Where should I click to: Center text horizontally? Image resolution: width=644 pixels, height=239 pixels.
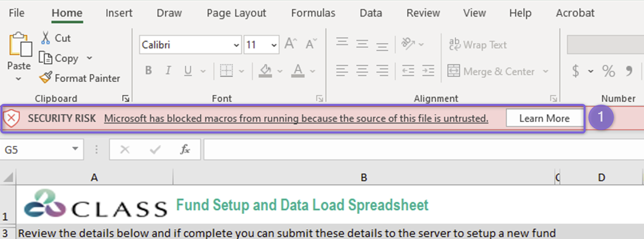[362, 71]
